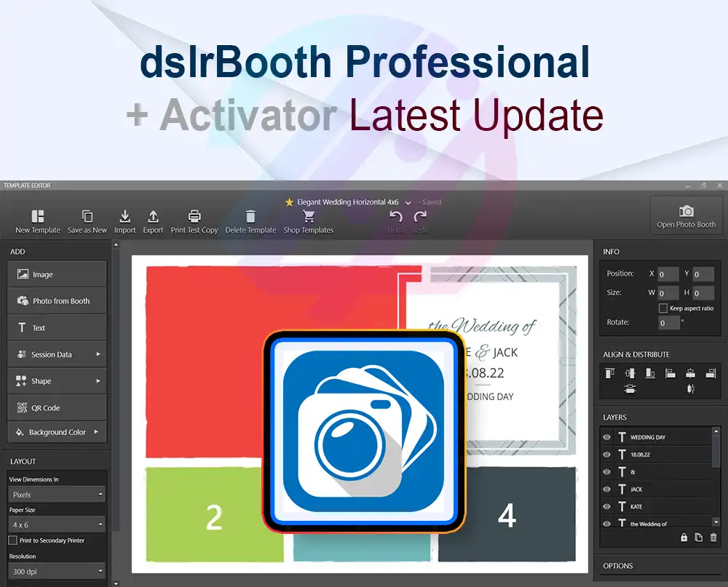Open Shop Templates cart
The image size is (728, 587).
[308, 217]
